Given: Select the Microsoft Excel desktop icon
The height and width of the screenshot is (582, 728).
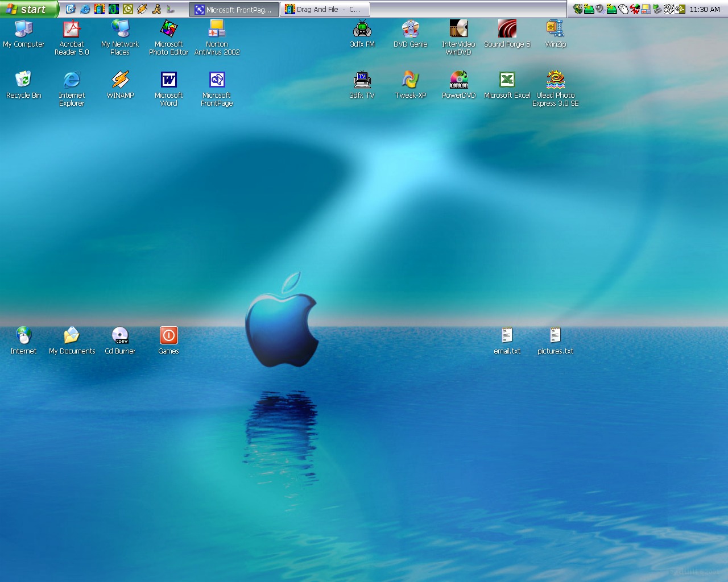Looking at the screenshot, I should click(x=507, y=85).
